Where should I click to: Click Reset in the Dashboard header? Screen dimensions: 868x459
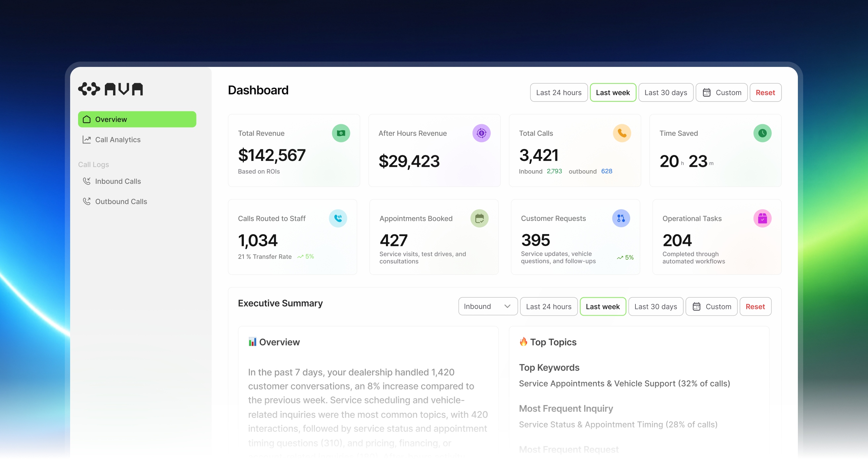[765, 92]
